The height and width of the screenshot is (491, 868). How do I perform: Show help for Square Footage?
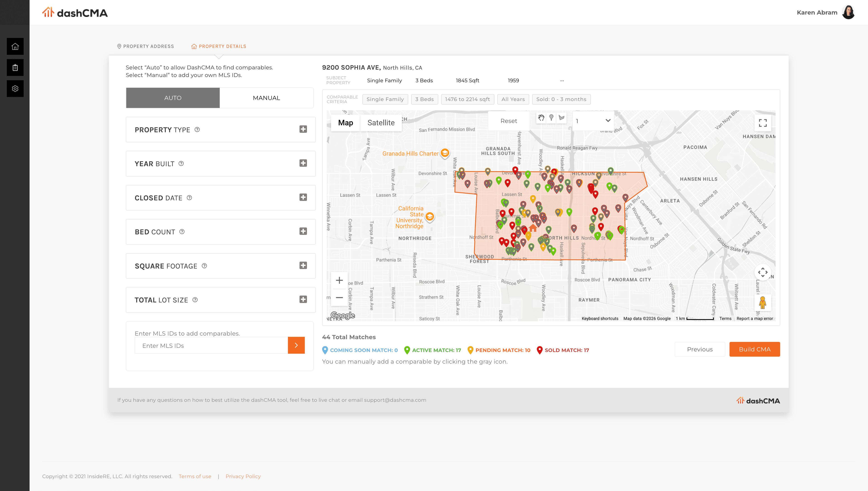pyautogui.click(x=204, y=266)
